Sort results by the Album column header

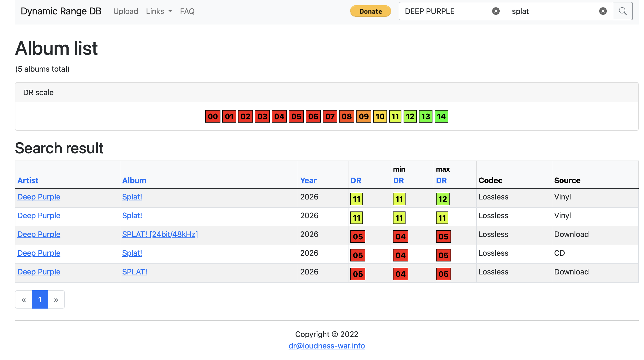click(x=134, y=180)
